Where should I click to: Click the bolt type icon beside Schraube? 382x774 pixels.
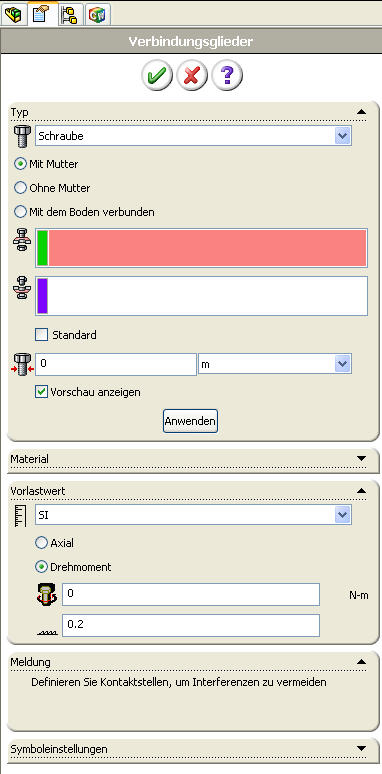(x=22, y=136)
